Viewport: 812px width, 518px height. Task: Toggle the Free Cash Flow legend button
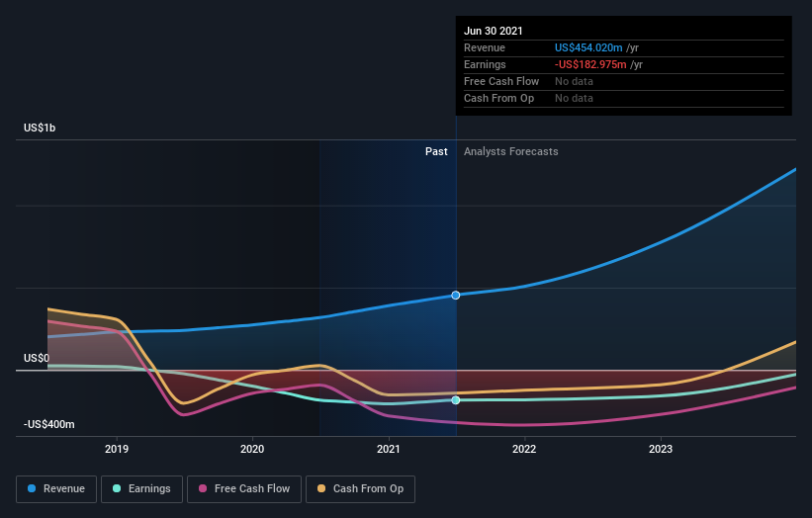244,489
